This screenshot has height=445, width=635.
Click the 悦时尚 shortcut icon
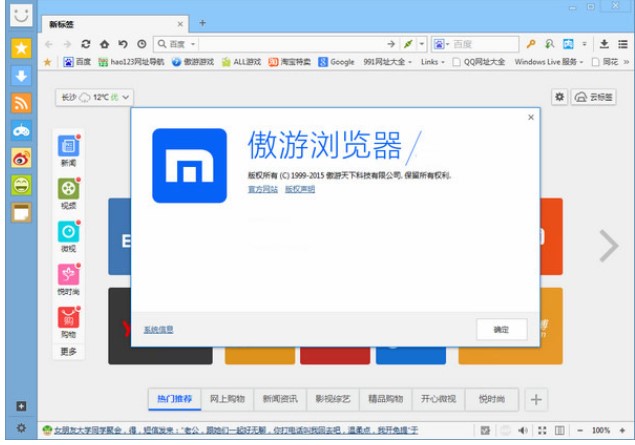pos(68,275)
